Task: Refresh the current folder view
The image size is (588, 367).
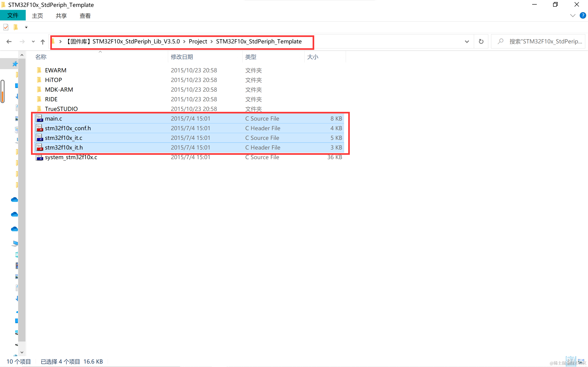Action: (481, 42)
